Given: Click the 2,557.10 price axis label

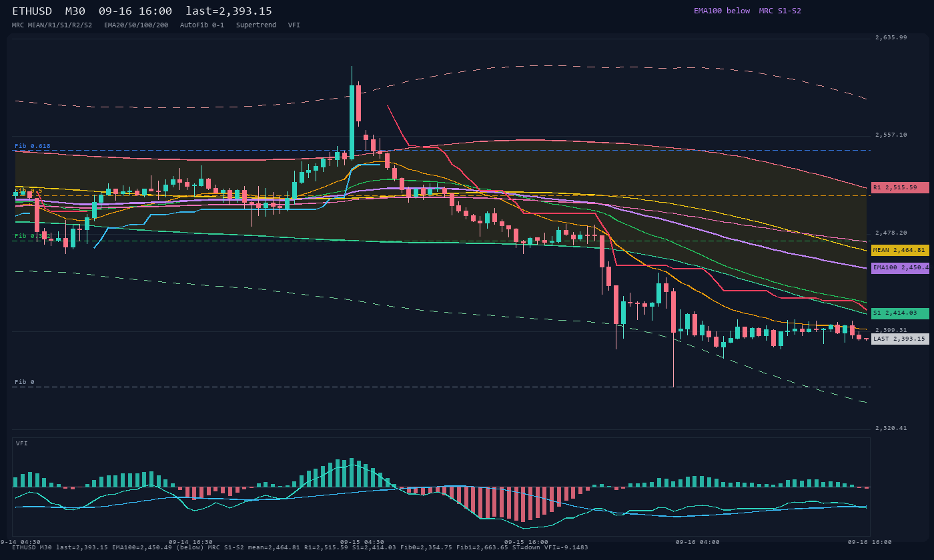Looking at the screenshot, I should click(891, 135).
